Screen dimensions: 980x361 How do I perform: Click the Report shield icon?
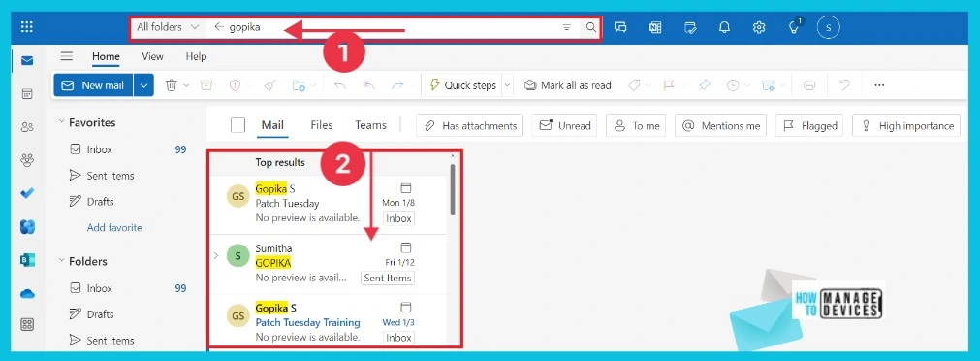click(x=235, y=85)
